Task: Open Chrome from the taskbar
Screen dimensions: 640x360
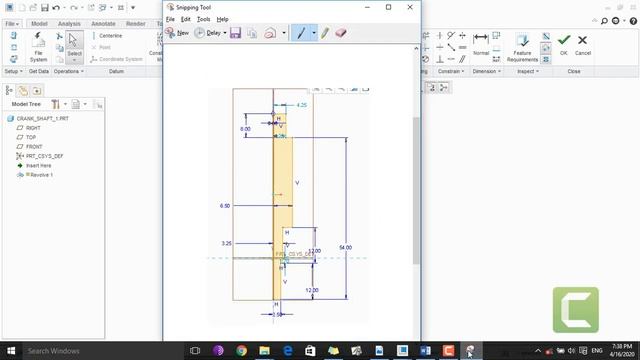Action: click(241, 351)
